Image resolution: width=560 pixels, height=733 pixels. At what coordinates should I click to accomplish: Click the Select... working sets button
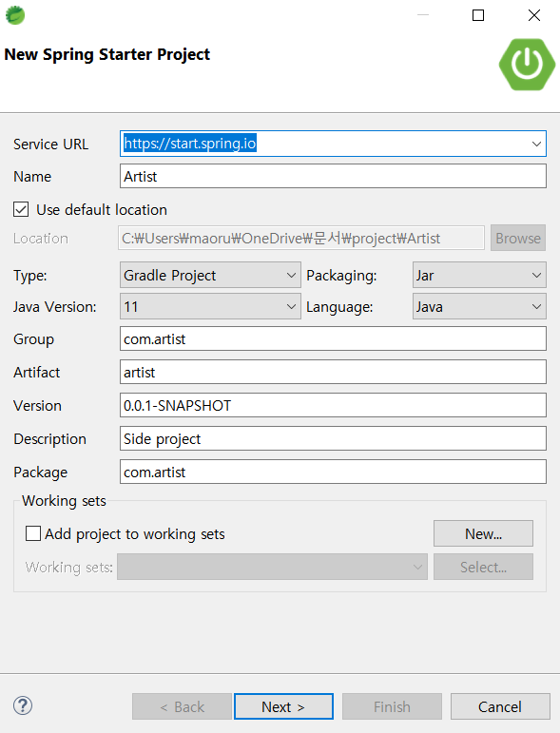(483, 567)
